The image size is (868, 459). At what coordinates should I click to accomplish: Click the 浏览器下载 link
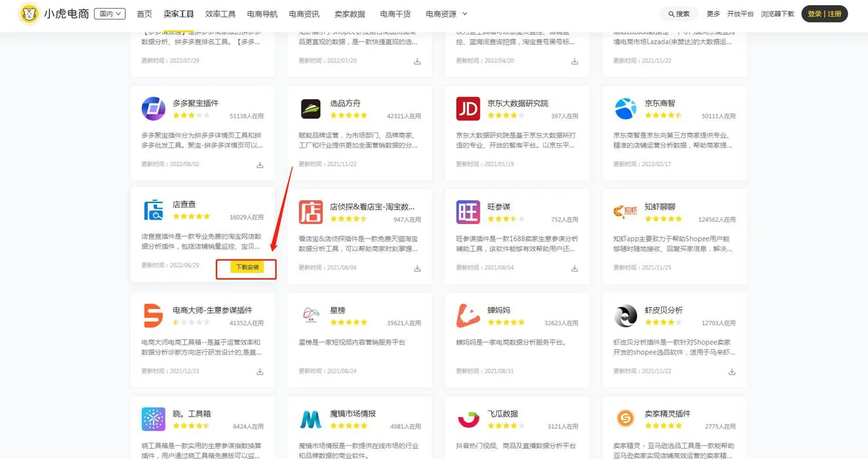778,14
